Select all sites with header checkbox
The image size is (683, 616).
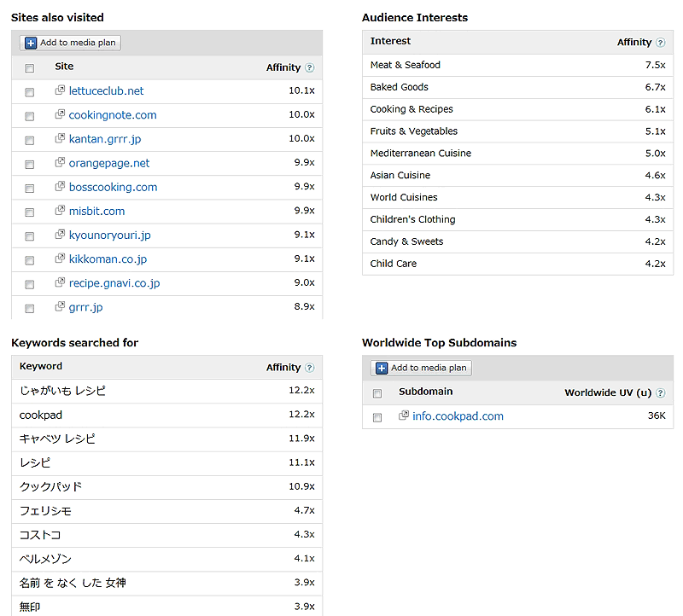click(x=30, y=68)
